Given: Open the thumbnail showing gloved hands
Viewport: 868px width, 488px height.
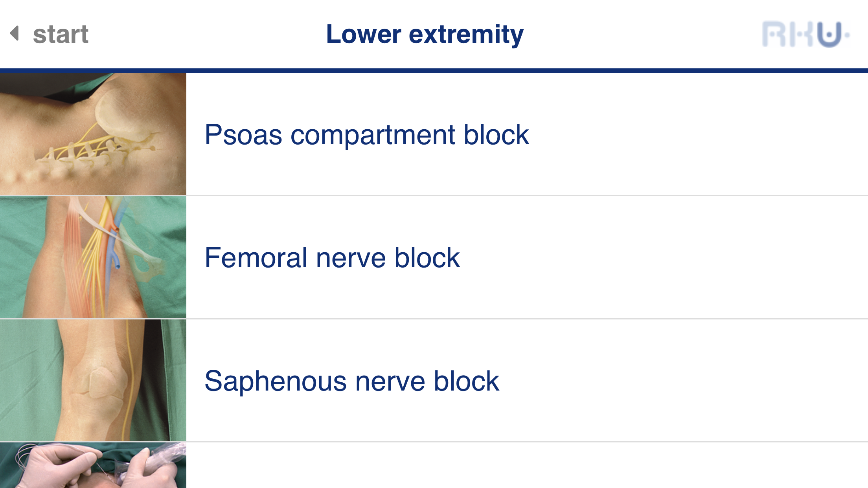Looking at the screenshot, I should (93, 466).
